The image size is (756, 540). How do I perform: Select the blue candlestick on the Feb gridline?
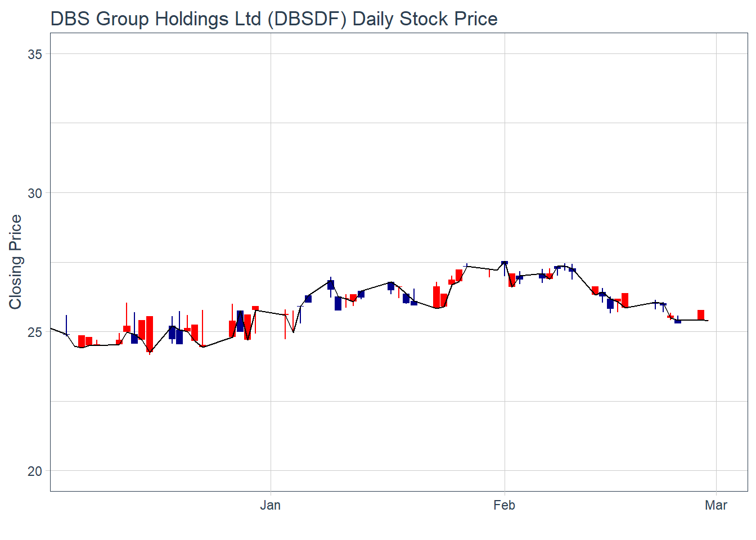point(505,263)
